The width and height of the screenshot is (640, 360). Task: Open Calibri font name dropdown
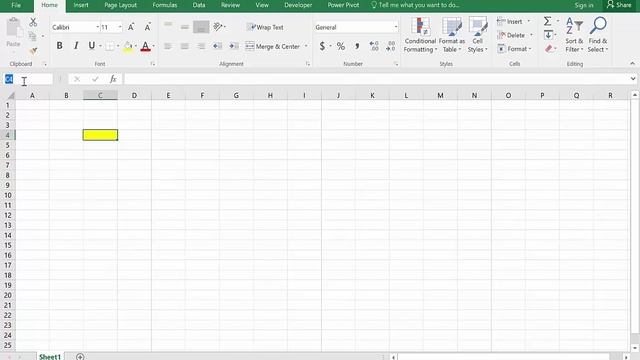tap(98, 27)
